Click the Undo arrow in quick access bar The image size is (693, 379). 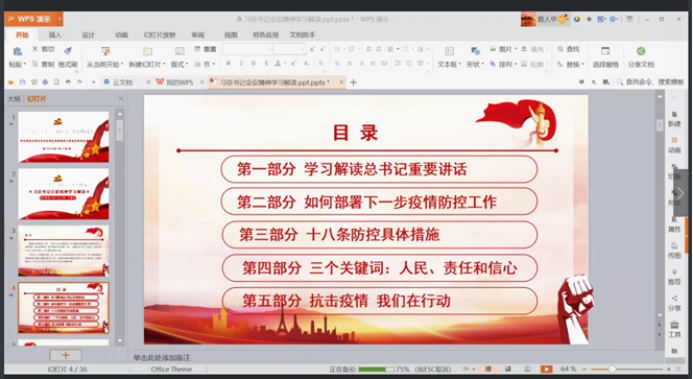point(68,82)
